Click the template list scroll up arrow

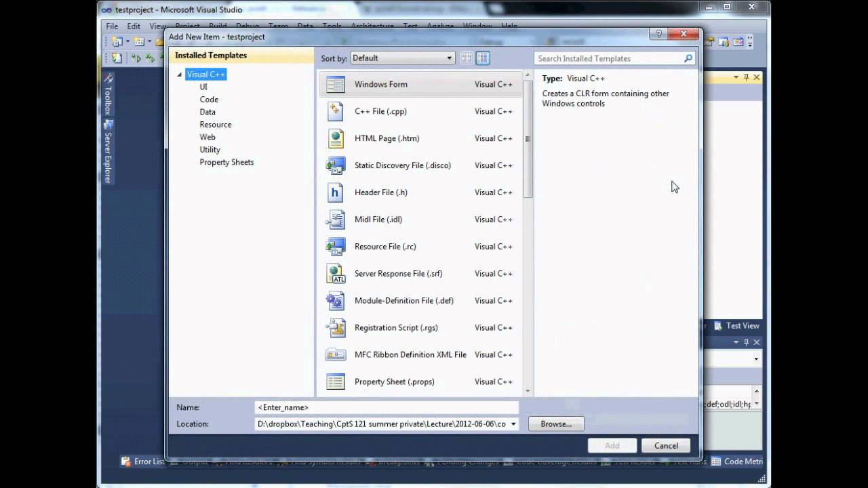(x=528, y=75)
